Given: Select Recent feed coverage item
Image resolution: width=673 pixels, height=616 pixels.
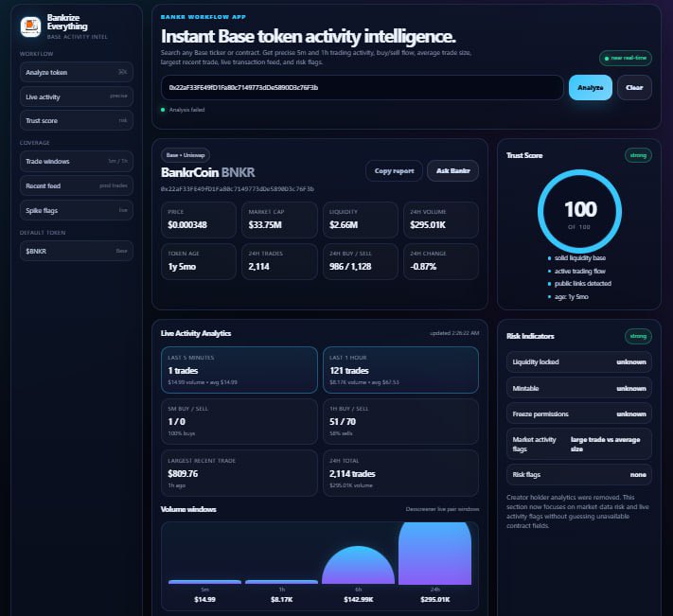Looking at the screenshot, I should pos(77,185).
